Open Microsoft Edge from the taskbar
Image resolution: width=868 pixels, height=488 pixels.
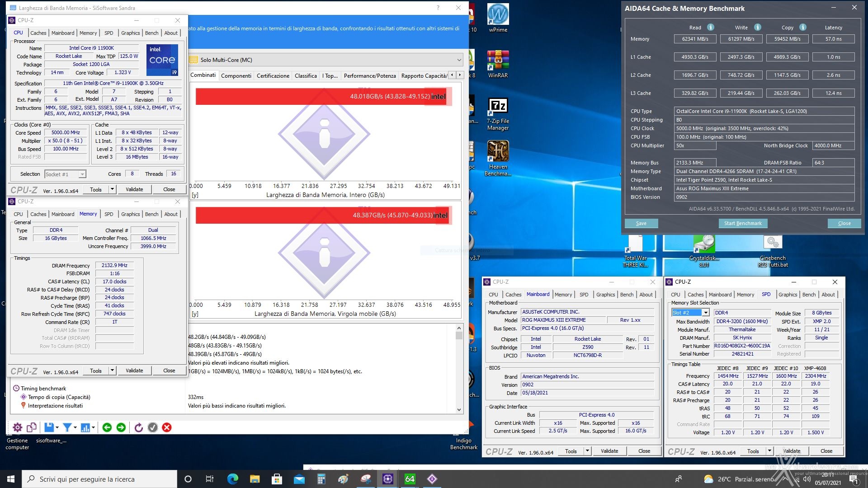(x=232, y=479)
